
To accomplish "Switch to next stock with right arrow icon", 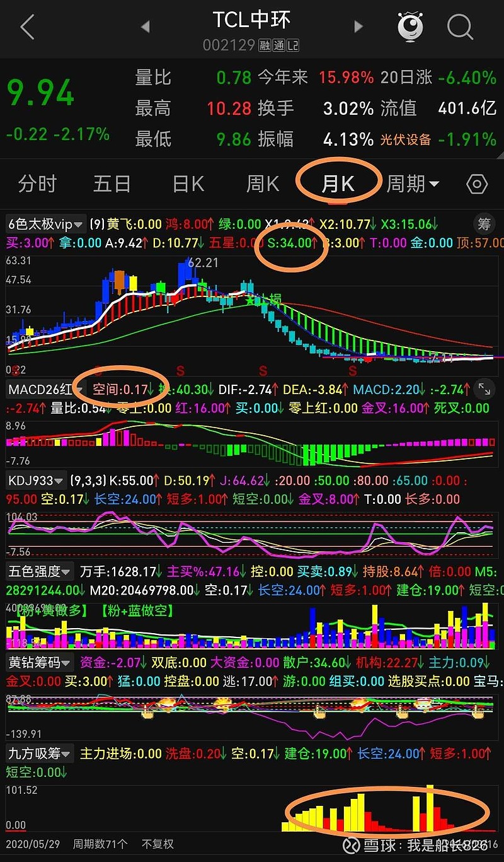I will pyautogui.click(x=358, y=26).
